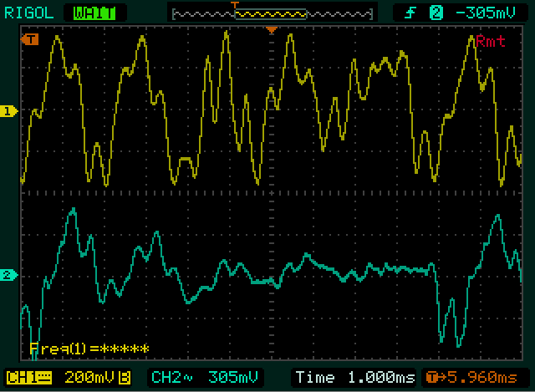This screenshot has height=392, width=535.
Task: Click the orange T marker at upper left
Action: click(32, 39)
